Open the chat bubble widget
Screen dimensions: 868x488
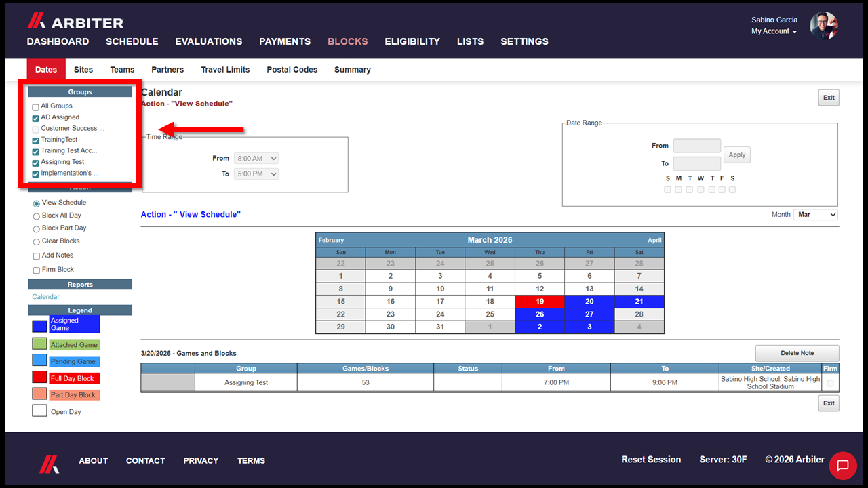(x=843, y=465)
